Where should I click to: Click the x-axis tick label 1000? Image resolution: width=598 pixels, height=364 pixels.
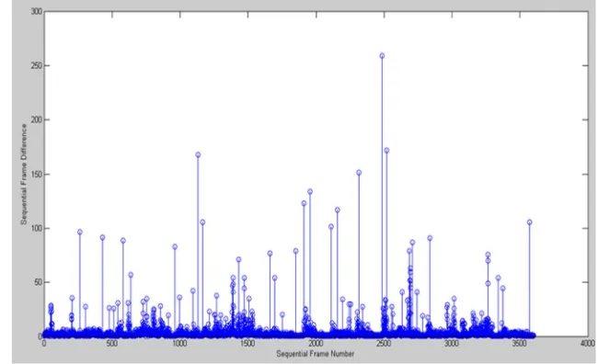(x=179, y=344)
